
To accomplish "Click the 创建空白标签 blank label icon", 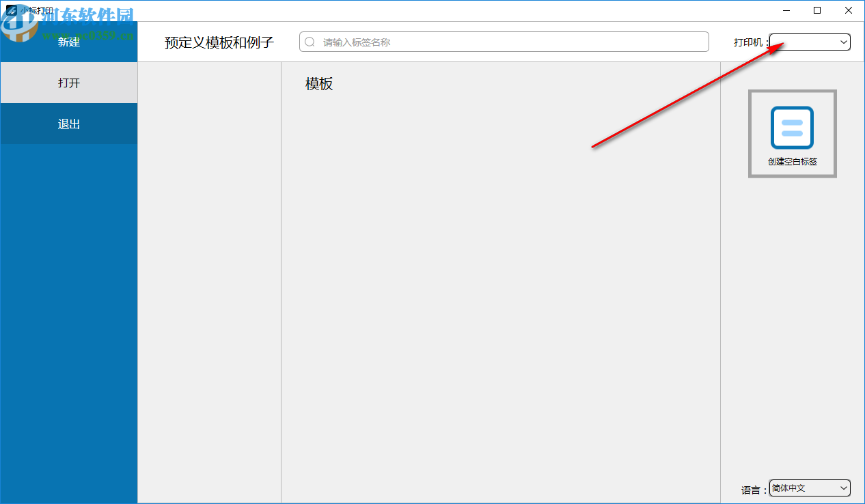I will click(792, 128).
